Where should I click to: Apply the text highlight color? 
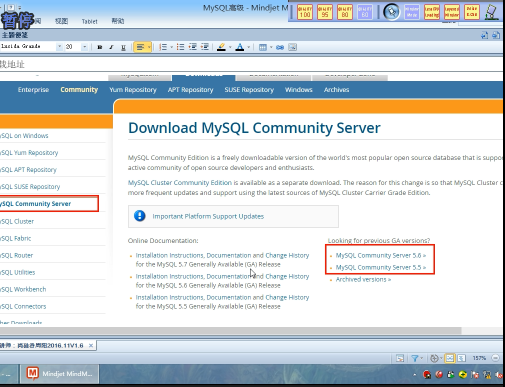(221, 47)
